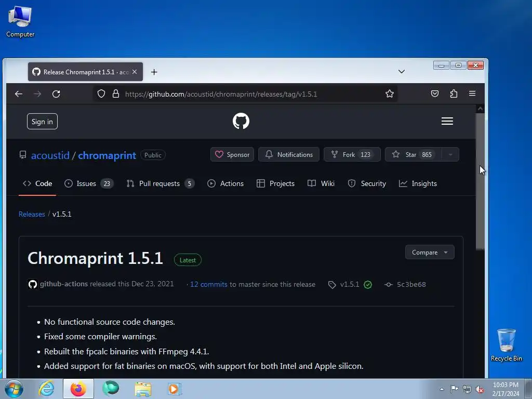Screen dimensions: 532x399
Task: Open commit 5c3be68 link
Action: (411, 284)
